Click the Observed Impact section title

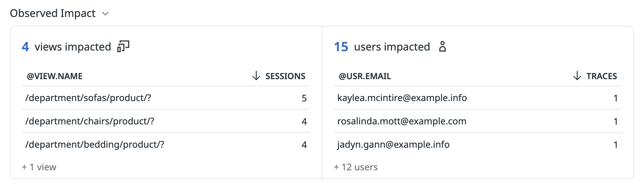click(x=53, y=13)
